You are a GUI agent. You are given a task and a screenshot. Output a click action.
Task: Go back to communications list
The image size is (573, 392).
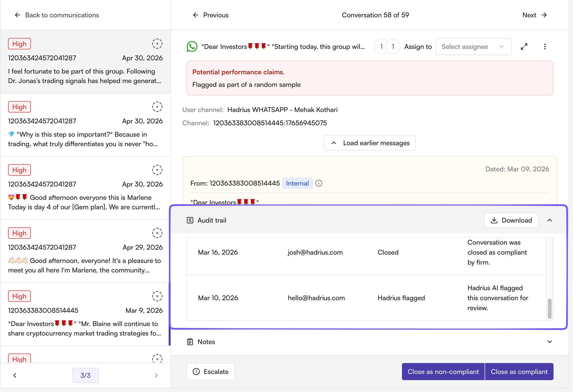pyautogui.click(x=57, y=15)
